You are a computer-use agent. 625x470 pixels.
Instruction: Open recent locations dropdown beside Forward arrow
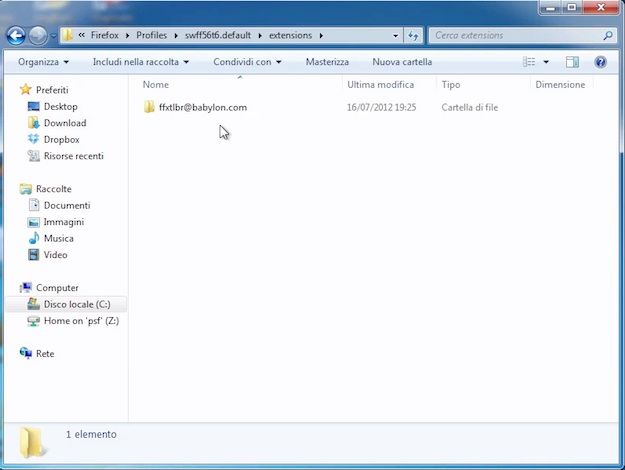(53, 36)
